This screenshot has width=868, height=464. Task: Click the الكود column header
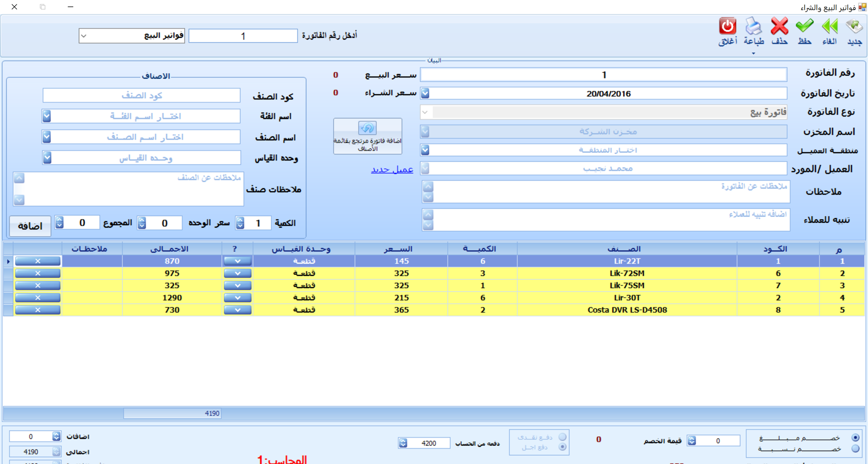coord(778,249)
